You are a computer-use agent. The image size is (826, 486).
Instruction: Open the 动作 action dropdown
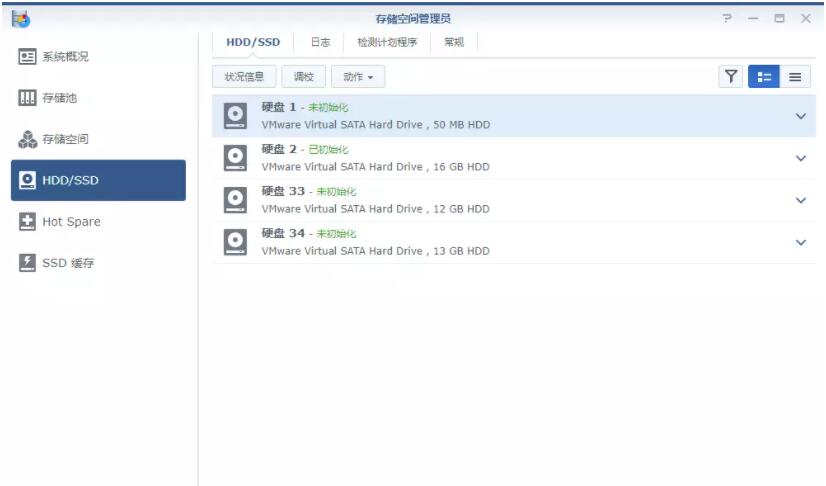point(358,77)
